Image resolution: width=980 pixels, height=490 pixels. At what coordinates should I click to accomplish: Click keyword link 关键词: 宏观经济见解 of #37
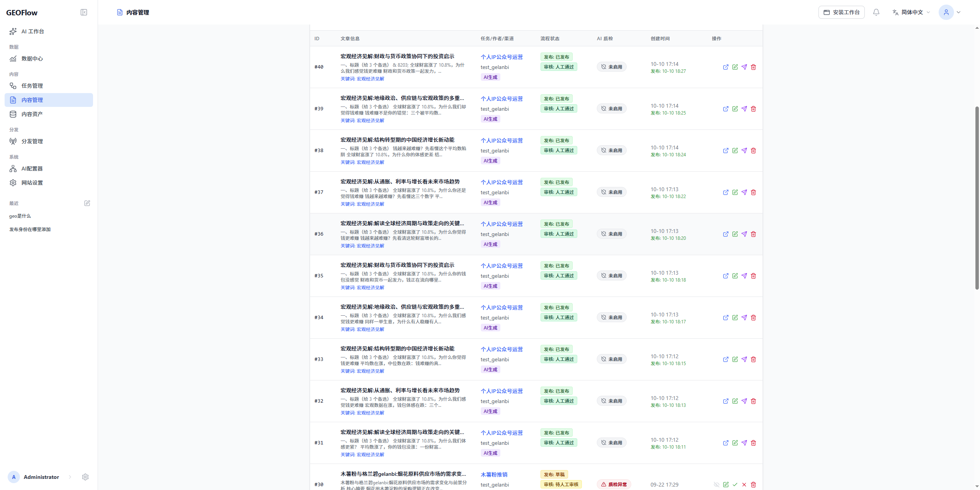click(x=362, y=204)
